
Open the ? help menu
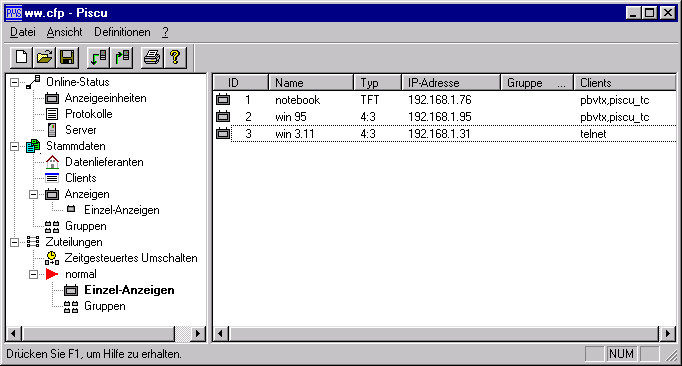(165, 32)
